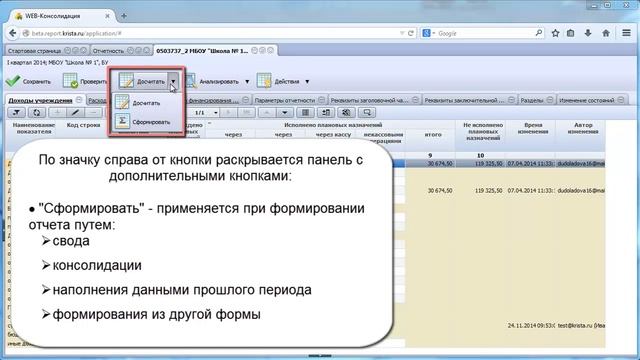Click the Автор изменения column header
This screenshot has height=360, width=640.
[x=583, y=128]
